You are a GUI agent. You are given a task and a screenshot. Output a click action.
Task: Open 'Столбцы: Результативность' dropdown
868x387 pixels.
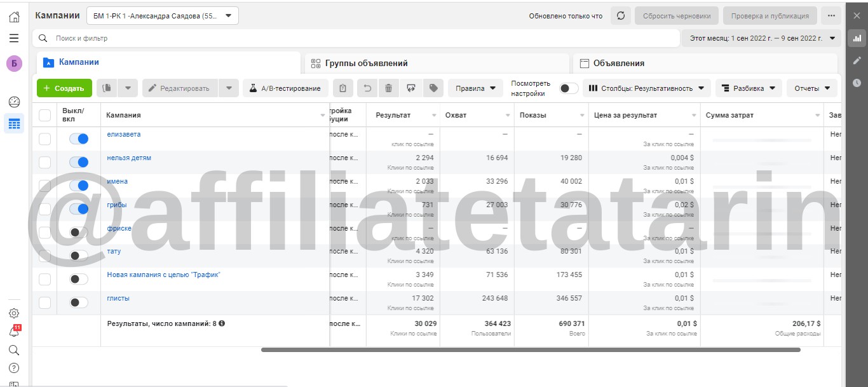pos(647,88)
